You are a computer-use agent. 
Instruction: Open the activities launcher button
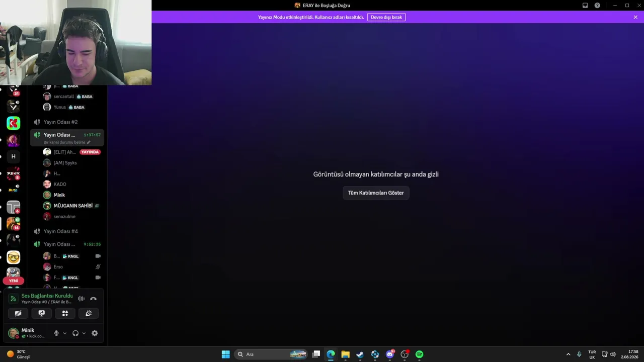pyautogui.click(x=65, y=313)
